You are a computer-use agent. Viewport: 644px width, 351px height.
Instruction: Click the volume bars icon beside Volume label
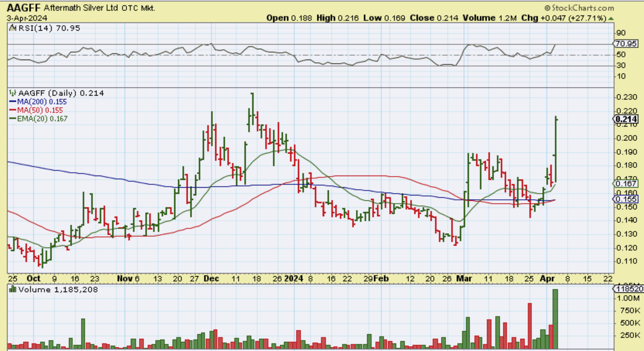tap(13, 289)
